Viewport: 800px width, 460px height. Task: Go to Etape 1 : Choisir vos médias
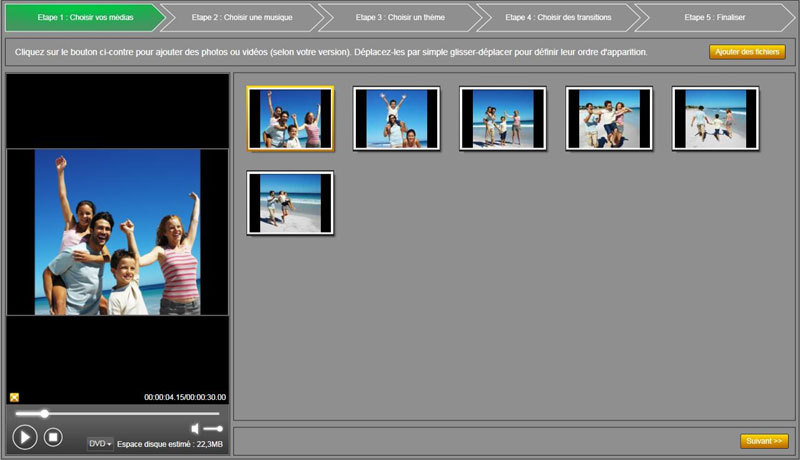(81, 17)
